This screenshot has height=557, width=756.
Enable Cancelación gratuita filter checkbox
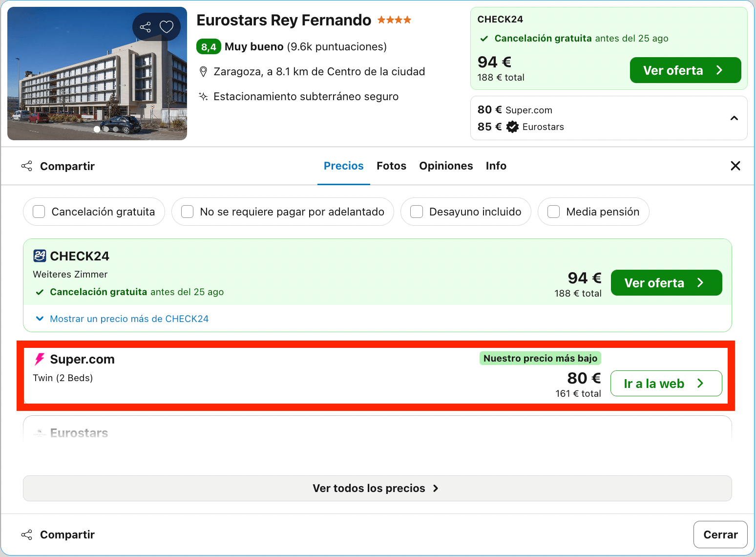coord(39,212)
